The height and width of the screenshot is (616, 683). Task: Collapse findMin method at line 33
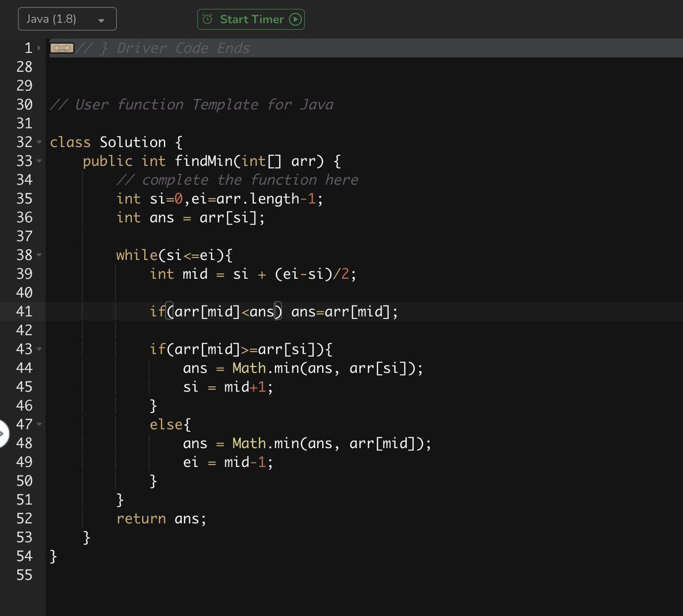tap(39, 161)
